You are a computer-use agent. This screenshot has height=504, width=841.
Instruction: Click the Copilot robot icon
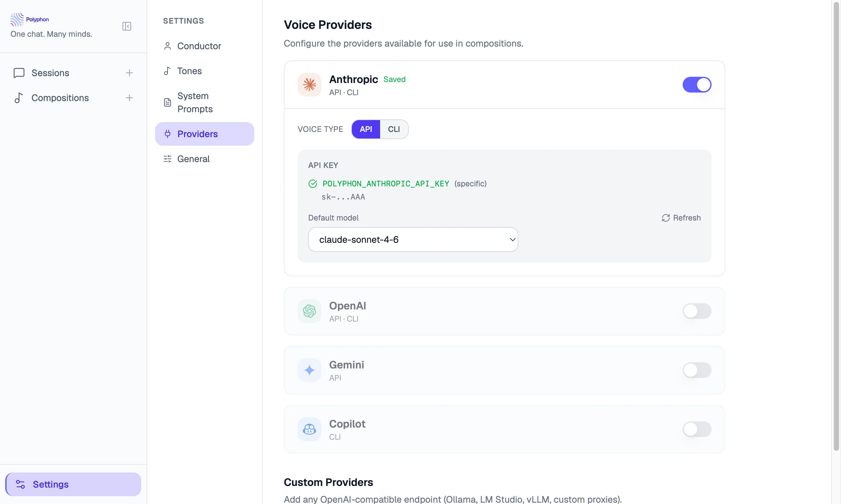[309, 429]
